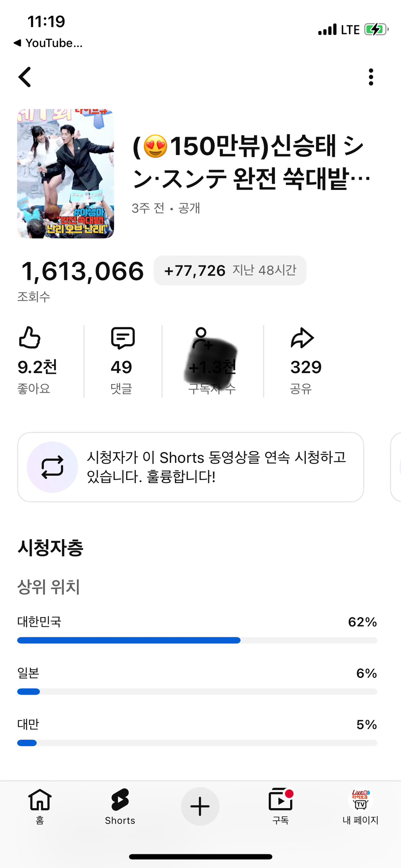Tap the thumbs-up likes icon
This screenshot has width=401, height=868.
pyautogui.click(x=30, y=337)
